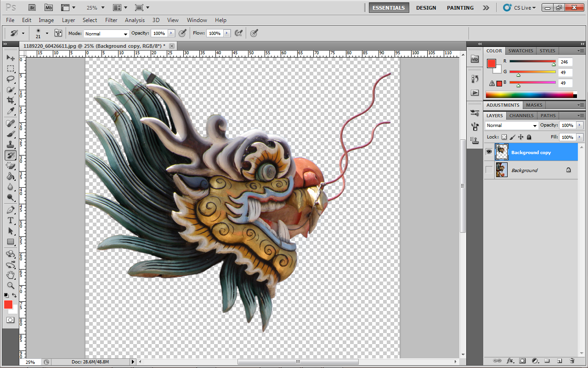Show more workspaces via double arrow

[x=486, y=8]
